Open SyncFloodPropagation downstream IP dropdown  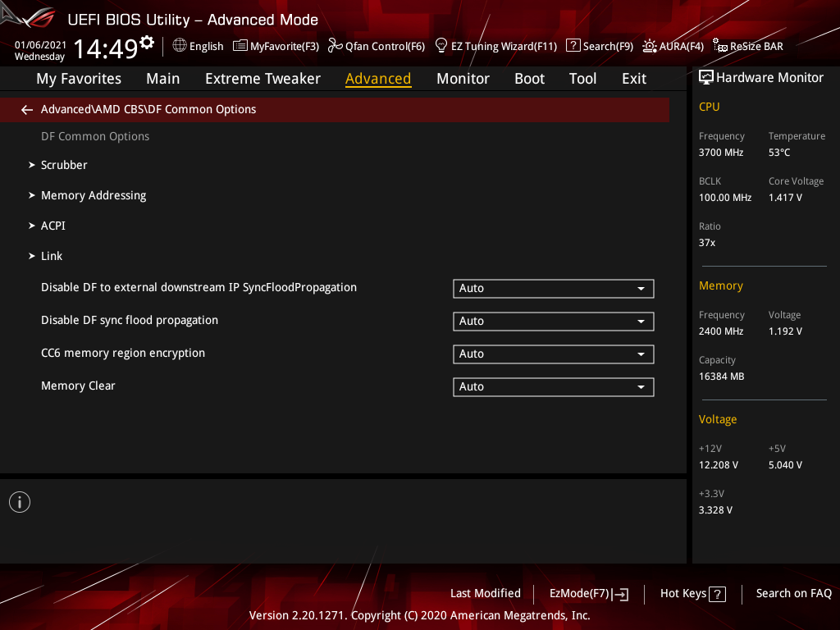click(554, 288)
